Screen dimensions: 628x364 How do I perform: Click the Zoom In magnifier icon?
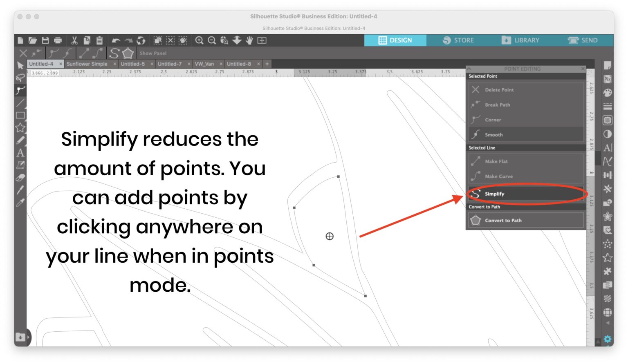pos(200,40)
